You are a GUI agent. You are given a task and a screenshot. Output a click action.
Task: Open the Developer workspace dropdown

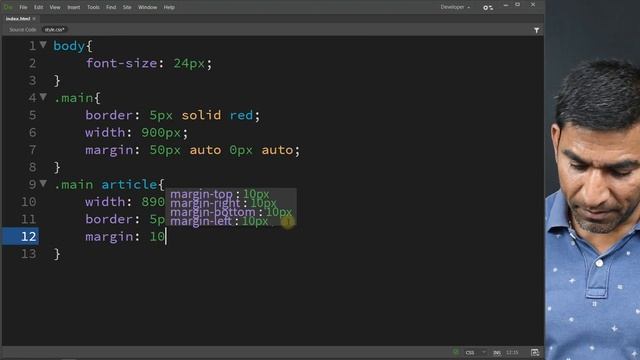(455, 7)
